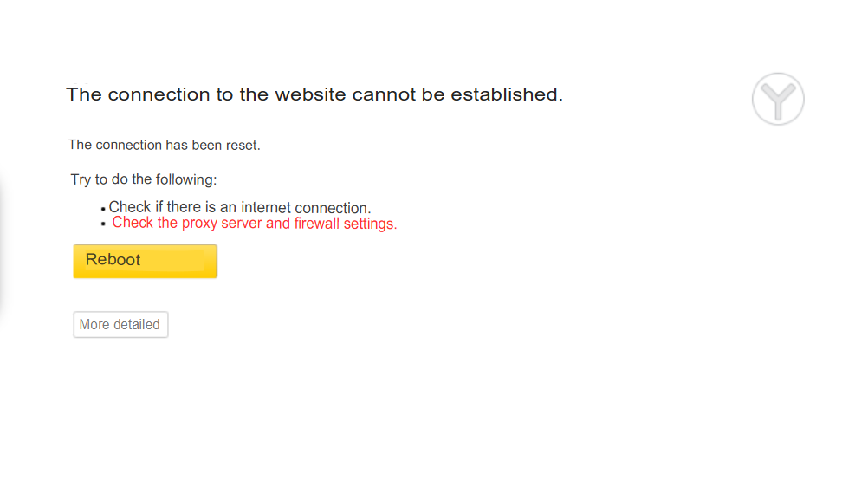Select 'The connection has been reset.' message

(164, 146)
